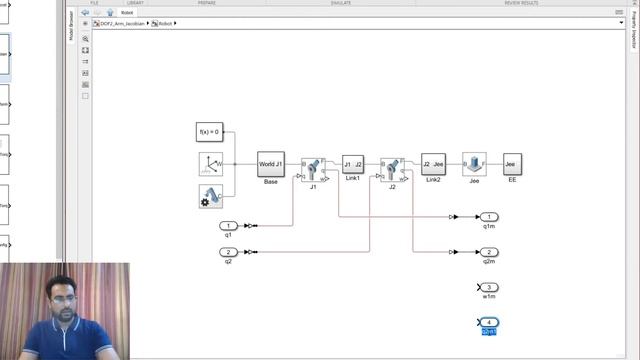
Task: Open the LIBRARY toolstrip section
Action: click(135, 2)
